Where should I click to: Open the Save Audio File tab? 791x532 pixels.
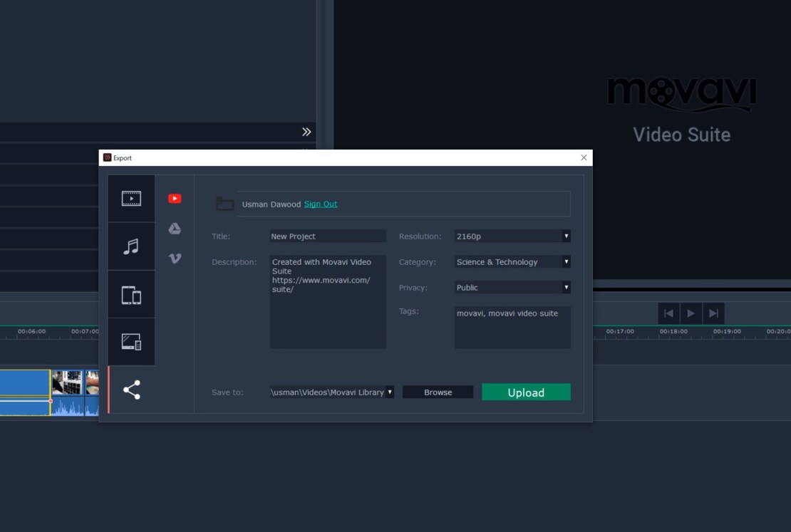pos(131,246)
